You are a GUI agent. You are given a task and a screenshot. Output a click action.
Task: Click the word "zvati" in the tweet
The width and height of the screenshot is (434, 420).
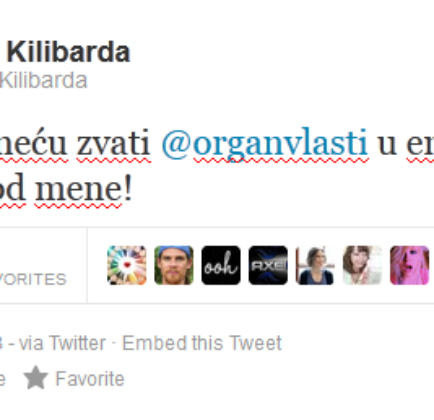coord(113,144)
